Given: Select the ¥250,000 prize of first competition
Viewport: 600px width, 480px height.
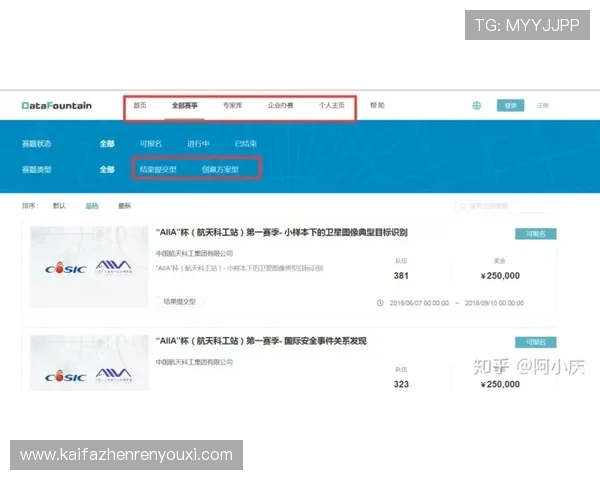Looking at the screenshot, I should (x=500, y=276).
